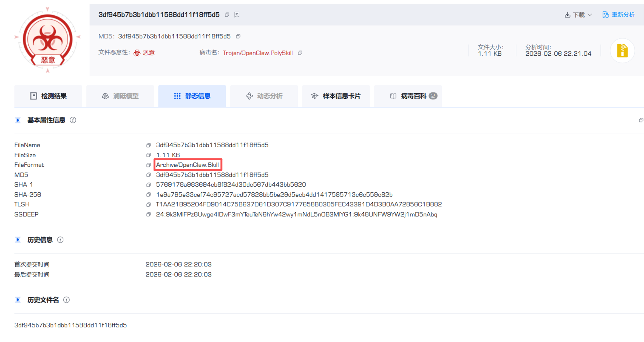The width and height of the screenshot is (644, 342).
Task: Copy the entire basic attributes section
Action: [x=640, y=120]
